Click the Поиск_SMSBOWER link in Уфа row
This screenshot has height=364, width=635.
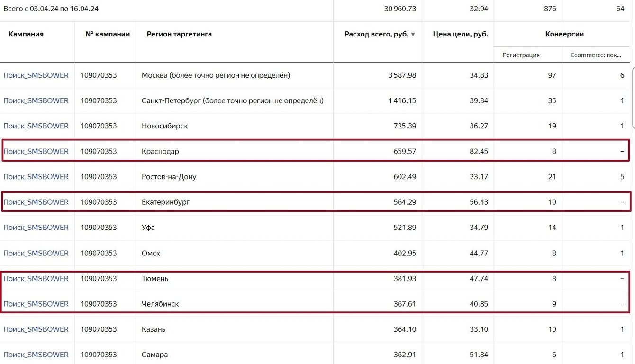tap(36, 227)
